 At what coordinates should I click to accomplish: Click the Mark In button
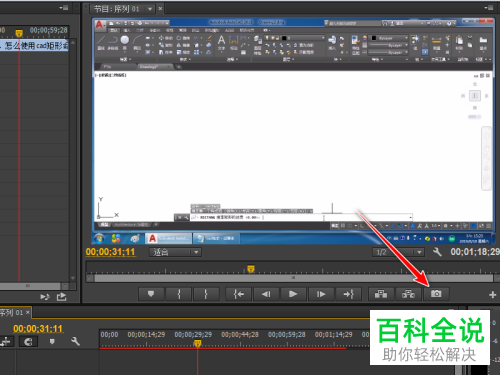coord(179,294)
